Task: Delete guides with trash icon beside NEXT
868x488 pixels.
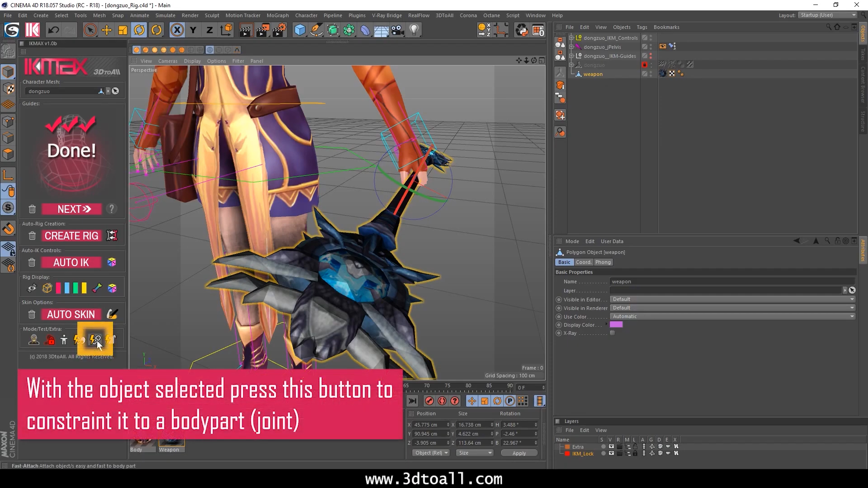Action: point(32,209)
